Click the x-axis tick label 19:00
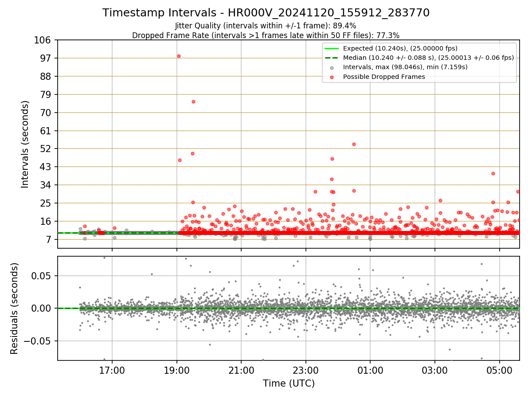Viewport: 532px width, 399px height. pos(177,370)
